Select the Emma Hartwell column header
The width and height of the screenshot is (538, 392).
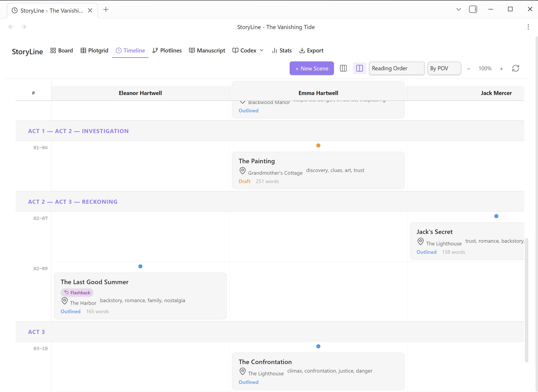[318, 93]
